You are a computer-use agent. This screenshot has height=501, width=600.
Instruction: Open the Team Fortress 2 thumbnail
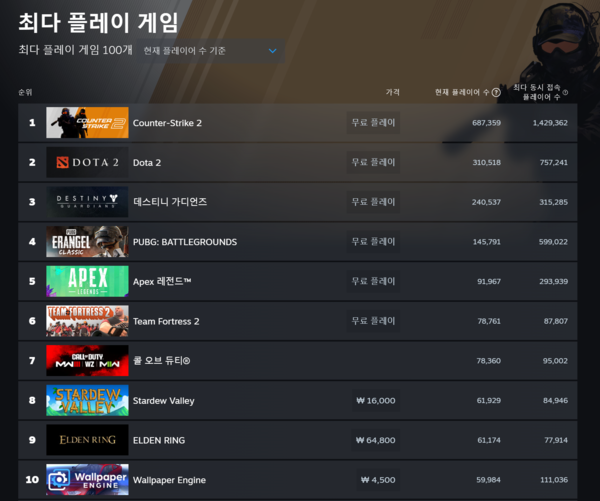coord(87,321)
